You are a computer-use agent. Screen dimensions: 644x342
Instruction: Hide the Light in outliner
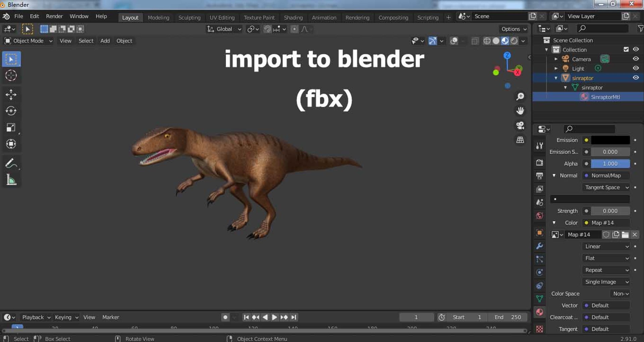pos(636,68)
